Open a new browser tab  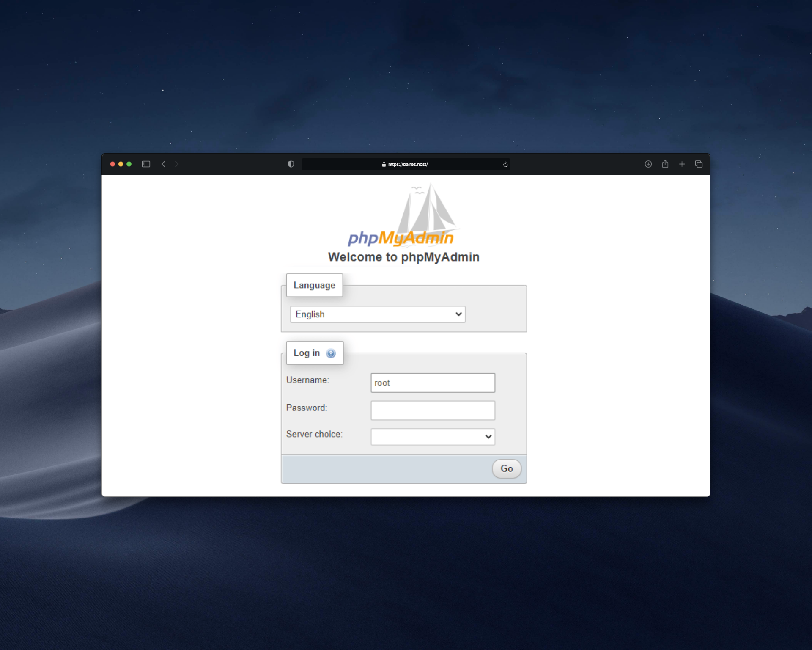pyautogui.click(x=682, y=164)
